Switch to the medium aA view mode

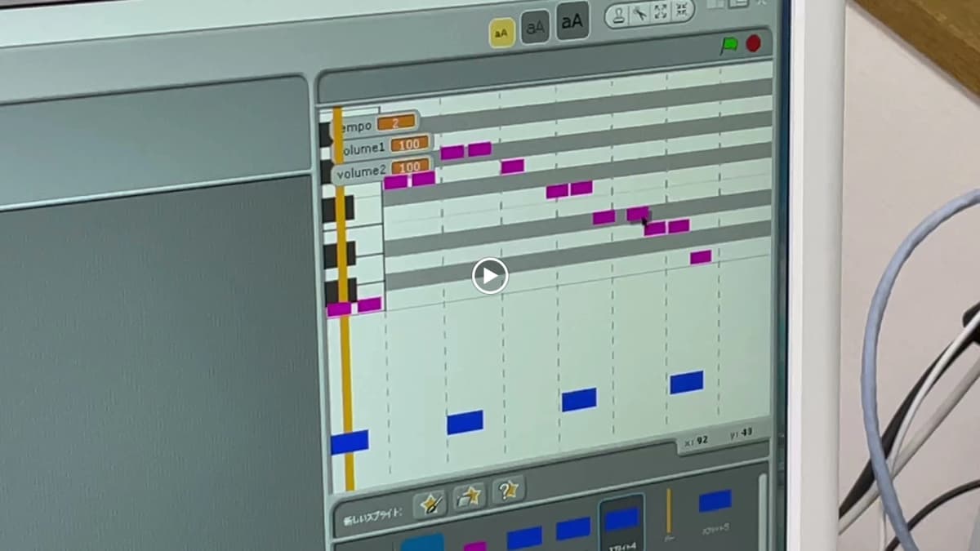pos(535,28)
